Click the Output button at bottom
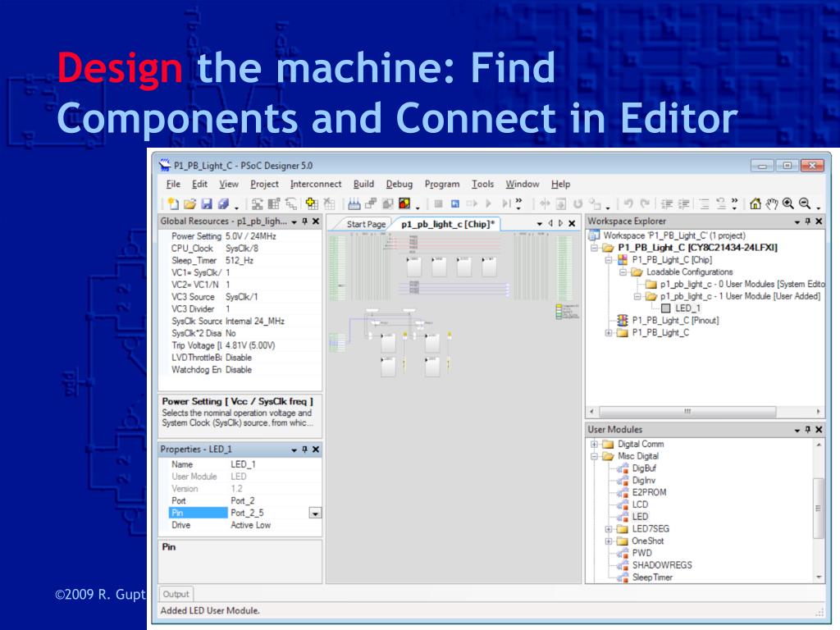The image size is (840, 630). click(176, 594)
